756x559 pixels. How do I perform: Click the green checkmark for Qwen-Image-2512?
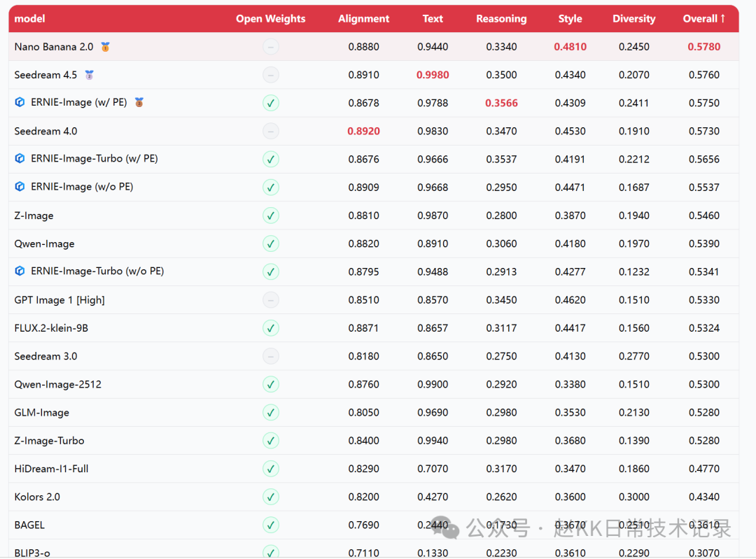[x=270, y=385]
